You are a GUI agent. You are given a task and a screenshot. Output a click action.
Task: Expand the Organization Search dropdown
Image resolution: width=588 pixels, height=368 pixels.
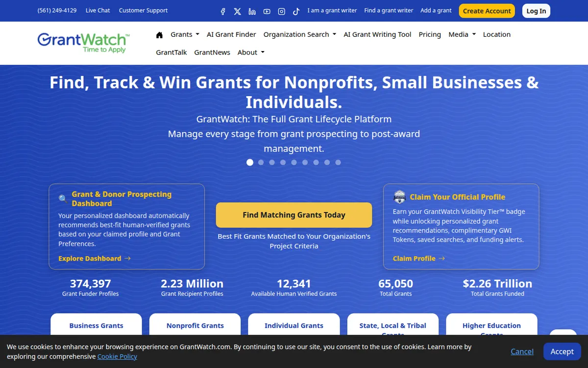point(300,34)
